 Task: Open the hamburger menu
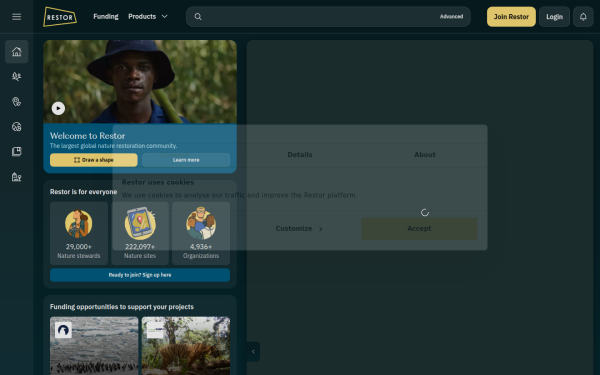coord(16,16)
